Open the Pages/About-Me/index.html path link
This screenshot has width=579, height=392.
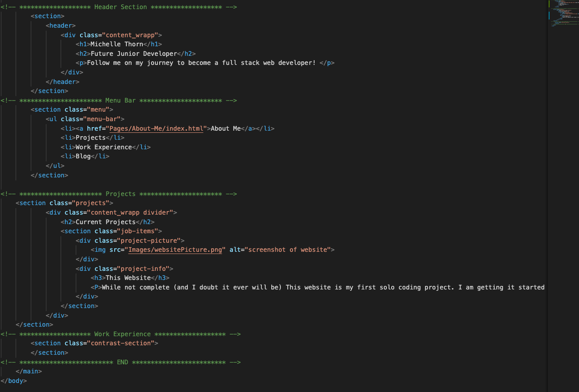click(156, 129)
